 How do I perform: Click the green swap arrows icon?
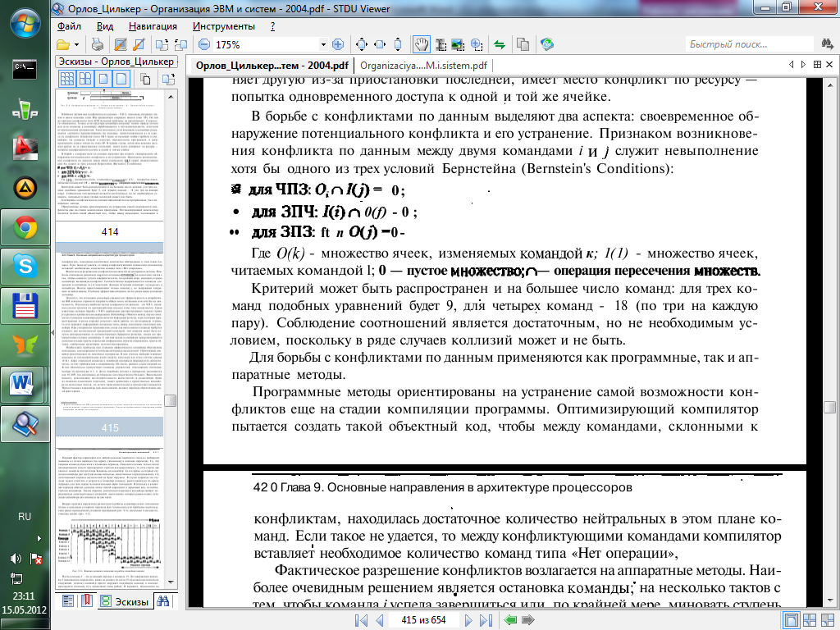(x=500, y=45)
